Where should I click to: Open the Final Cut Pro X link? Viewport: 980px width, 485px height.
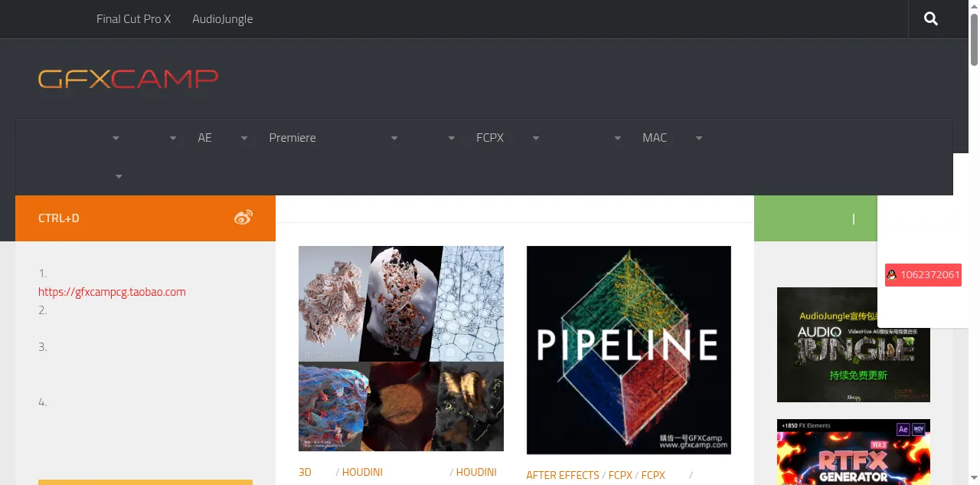[134, 19]
